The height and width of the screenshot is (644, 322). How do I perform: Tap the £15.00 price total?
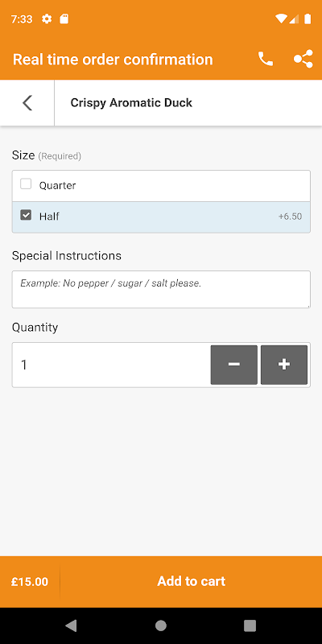30,581
